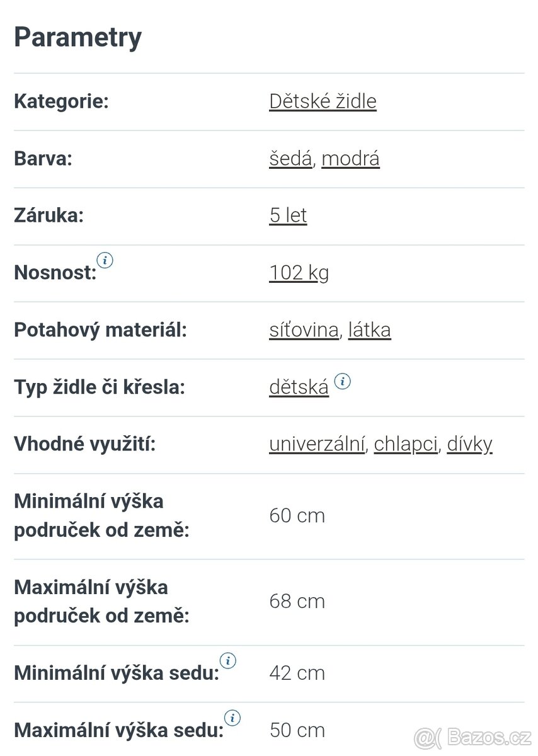538x756 pixels.
Task: Click the Parametry heading
Action: pyautogui.click(x=77, y=37)
